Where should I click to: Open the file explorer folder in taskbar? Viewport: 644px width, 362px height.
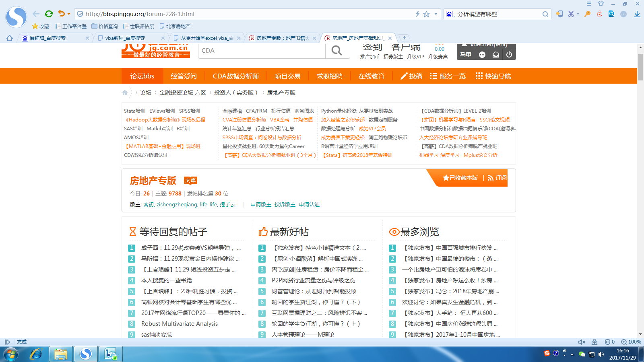point(61,354)
